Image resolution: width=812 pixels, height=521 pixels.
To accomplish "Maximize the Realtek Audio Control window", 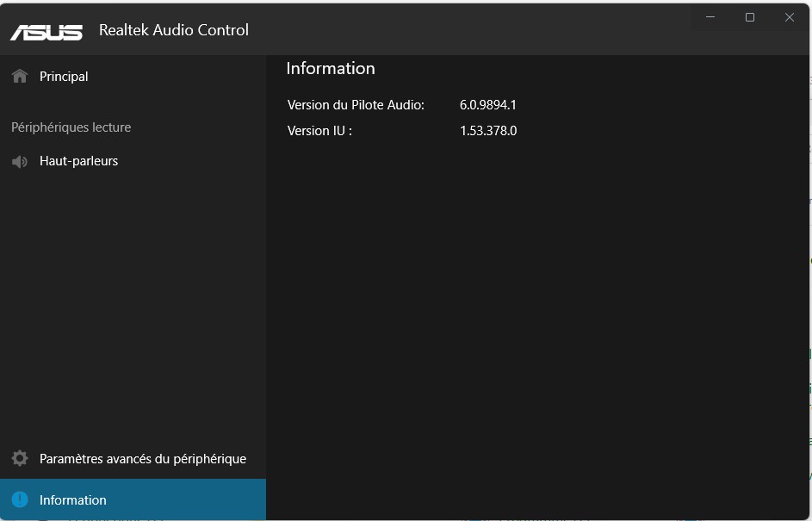I will click(x=750, y=17).
